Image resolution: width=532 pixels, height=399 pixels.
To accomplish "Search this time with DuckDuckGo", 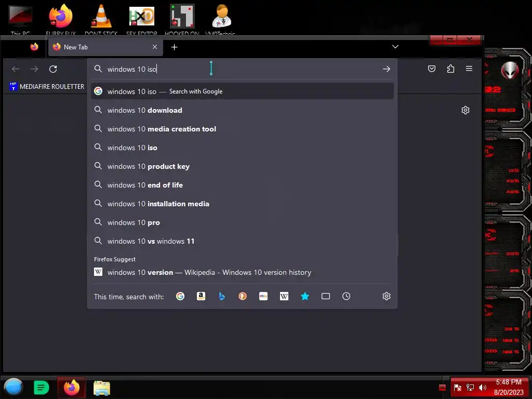I will pyautogui.click(x=243, y=296).
